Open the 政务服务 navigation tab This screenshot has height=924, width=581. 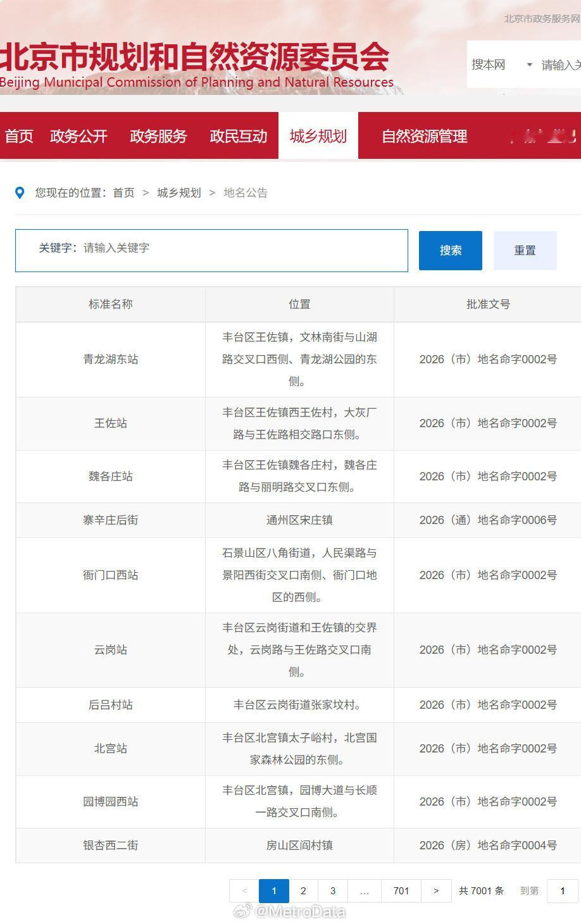[158, 136]
